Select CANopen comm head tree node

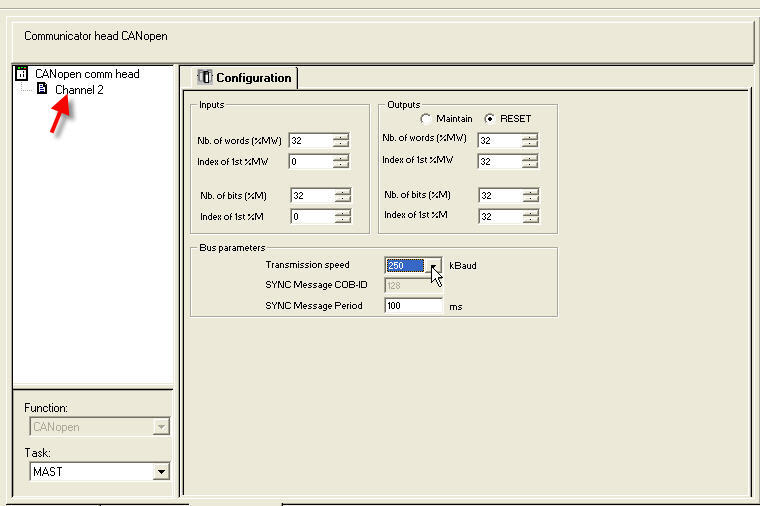[x=87, y=74]
